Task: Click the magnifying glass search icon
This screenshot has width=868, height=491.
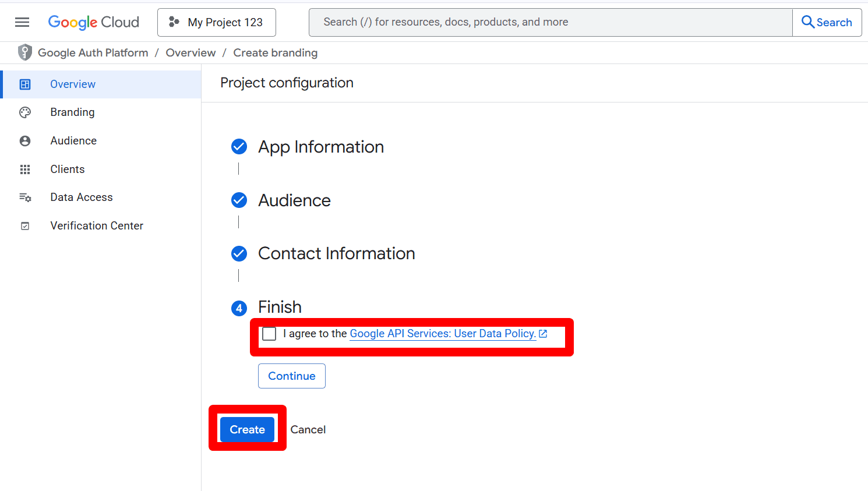Action: pos(808,22)
